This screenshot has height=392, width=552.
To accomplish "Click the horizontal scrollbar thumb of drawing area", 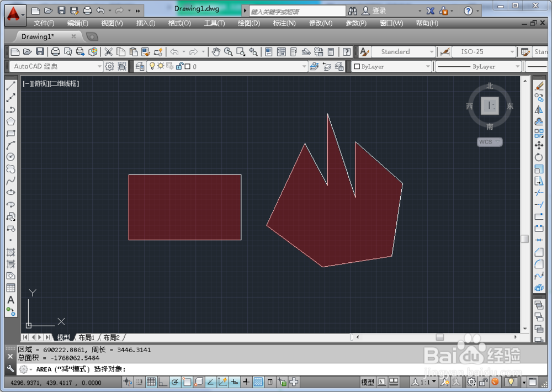I will [x=440, y=337].
